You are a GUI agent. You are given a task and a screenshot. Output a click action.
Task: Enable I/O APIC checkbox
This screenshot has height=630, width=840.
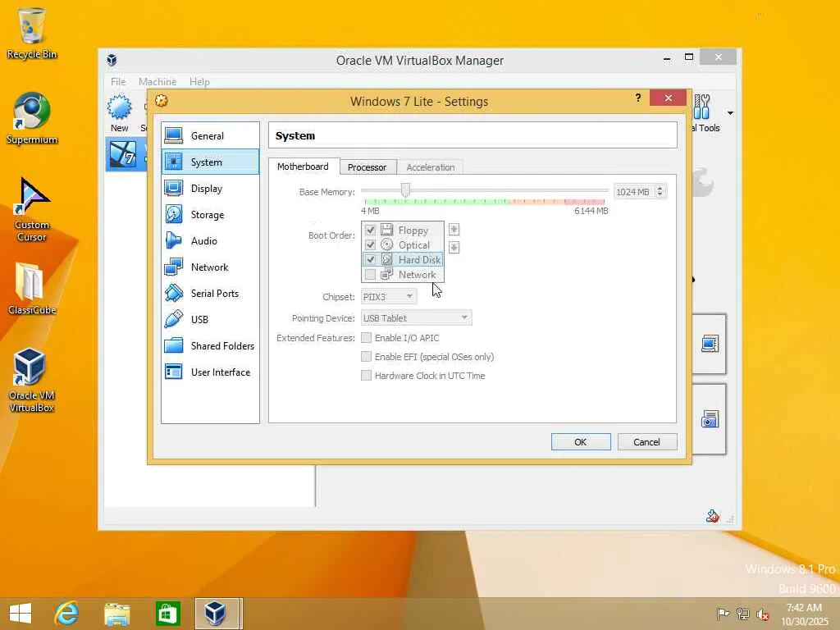tap(367, 337)
